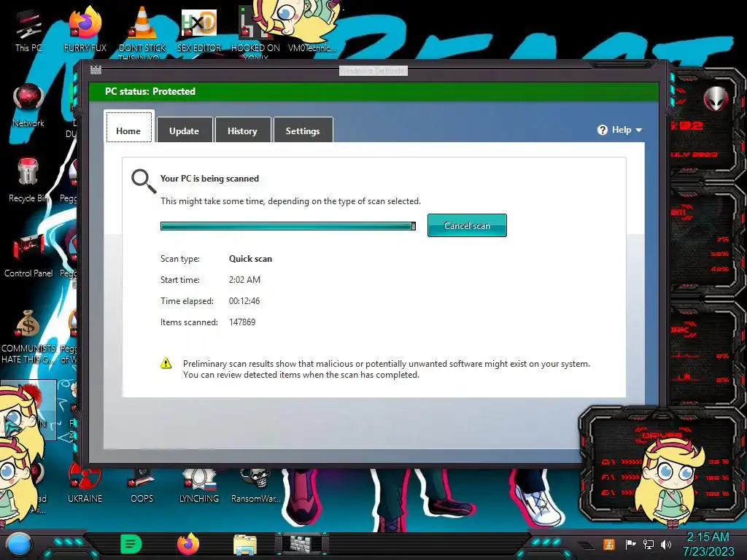
Task: Expand the Help dropdown arrow
Action: point(639,130)
